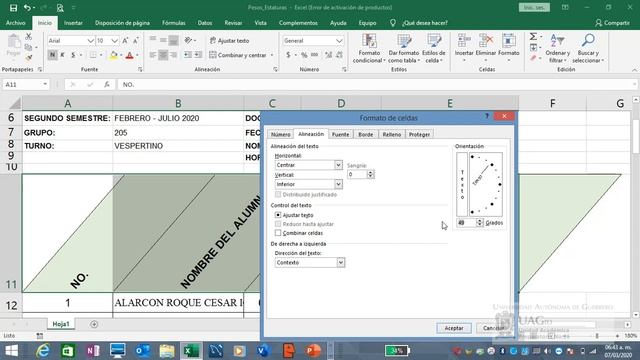Click the percent style icon

point(304,55)
